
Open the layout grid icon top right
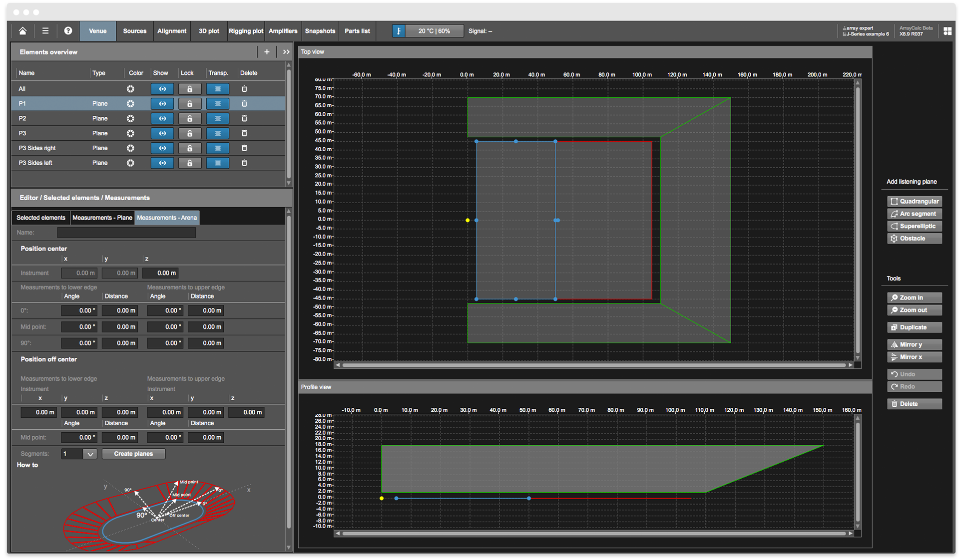[x=947, y=31]
